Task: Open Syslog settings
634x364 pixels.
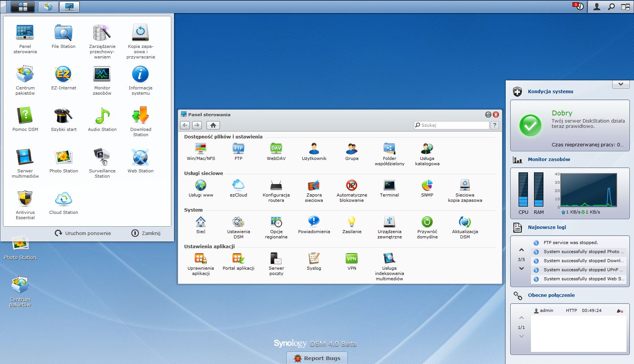Action: [314, 261]
